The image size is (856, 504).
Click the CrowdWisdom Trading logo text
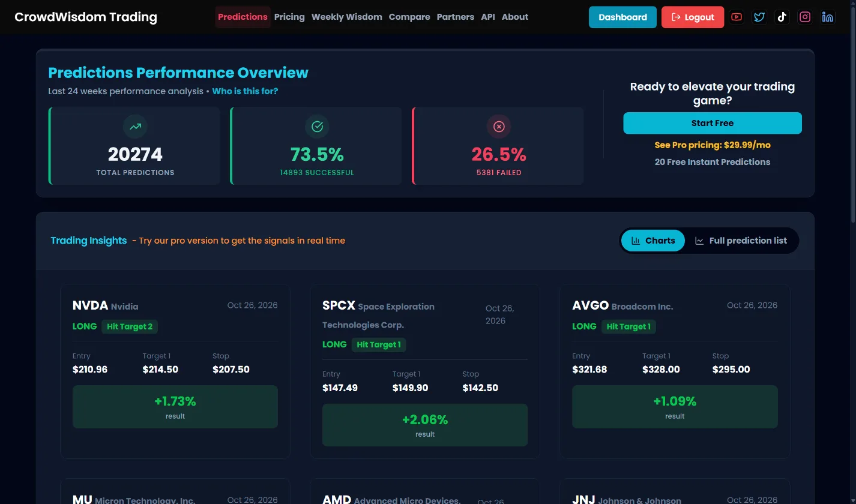(86, 17)
